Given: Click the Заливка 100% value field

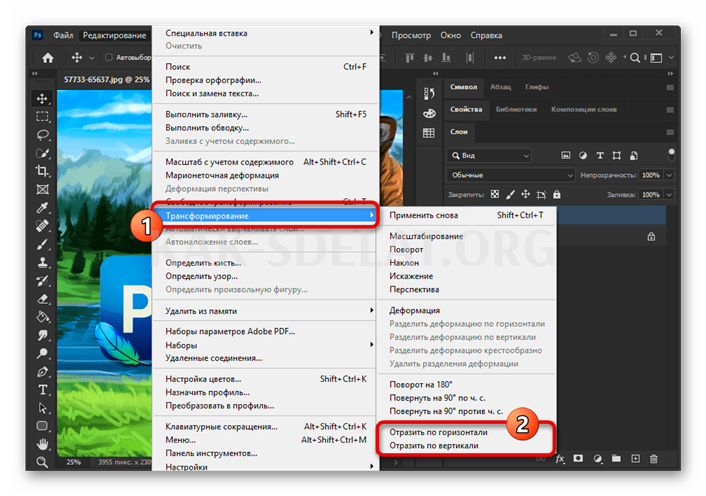Looking at the screenshot, I should pyautogui.click(x=651, y=194).
